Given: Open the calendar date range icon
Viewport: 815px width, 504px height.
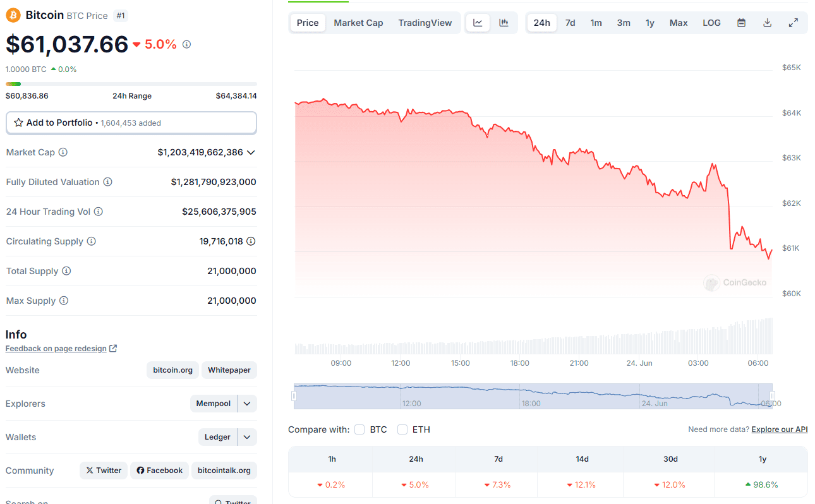Looking at the screenshot, I should tap(742, 23).
